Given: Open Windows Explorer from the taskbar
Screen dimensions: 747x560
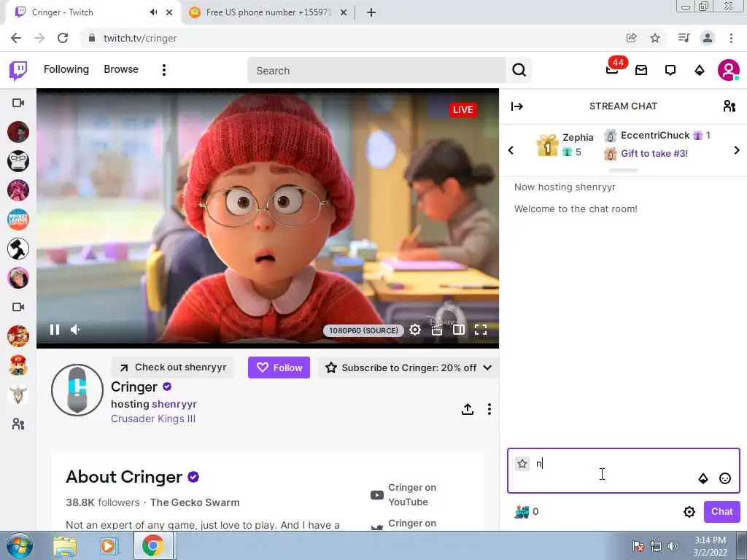Looking at the screenshot, I should pos(65,546).
